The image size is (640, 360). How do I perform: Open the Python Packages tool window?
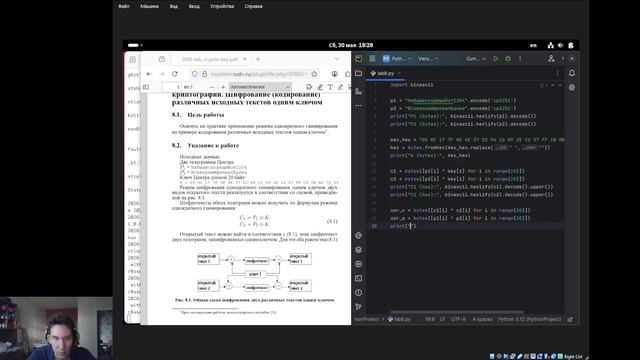pos(358,250)
